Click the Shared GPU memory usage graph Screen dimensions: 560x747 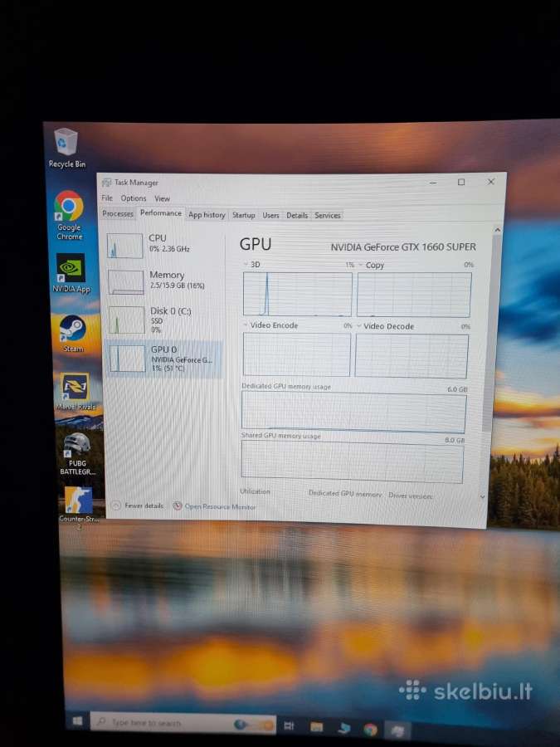click(x=352, y=461)
